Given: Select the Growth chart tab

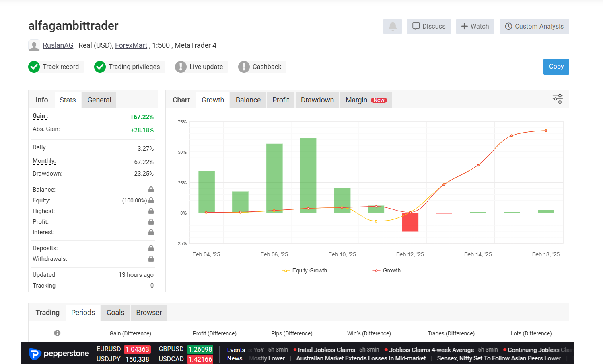Looking at the screenshot, I should pyautogui.click(x=213, y=100).
